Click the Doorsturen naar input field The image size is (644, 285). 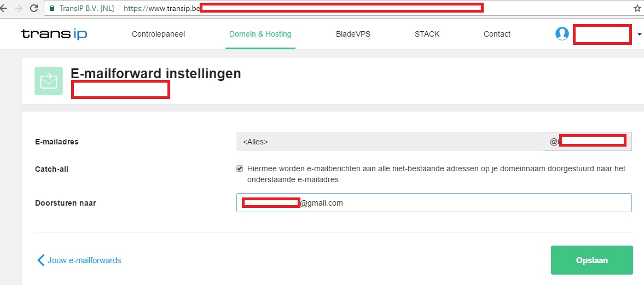tap(465, 203)
